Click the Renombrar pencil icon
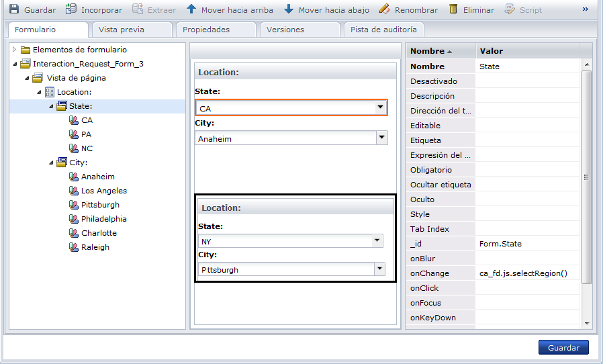The width and height of the screenshot is (603, 364). 384,9
